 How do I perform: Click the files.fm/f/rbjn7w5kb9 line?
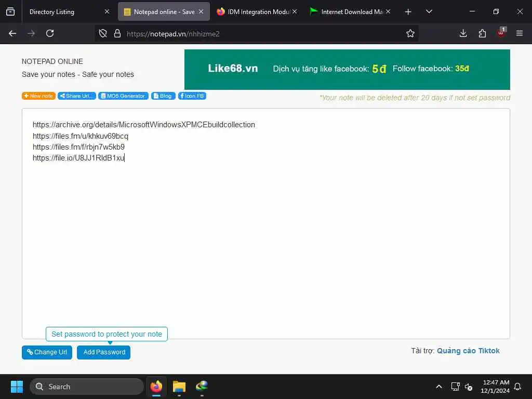click(79, 147)
